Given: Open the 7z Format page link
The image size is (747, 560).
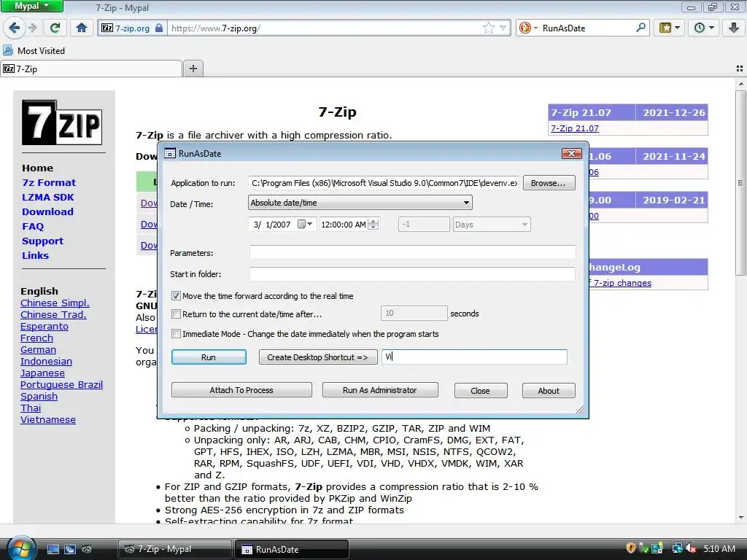Looking at the screenshot, I should pyautogui.click(x=49, y=182).
